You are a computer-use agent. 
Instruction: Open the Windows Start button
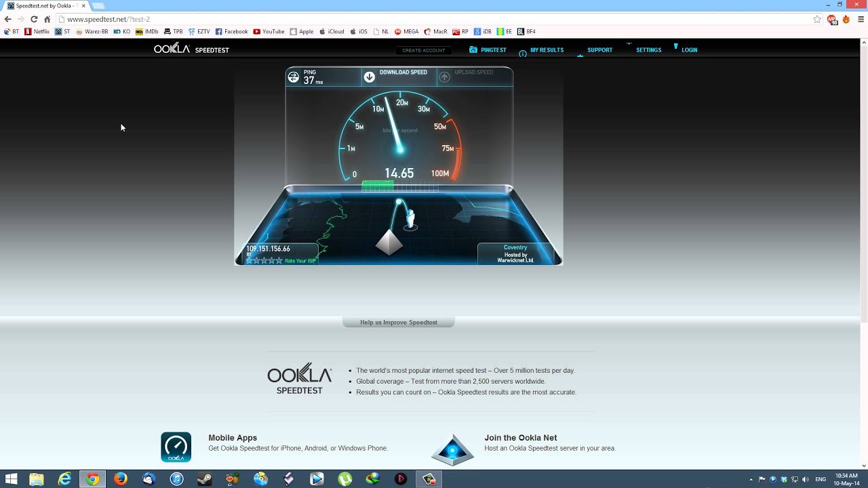[11, 479]
